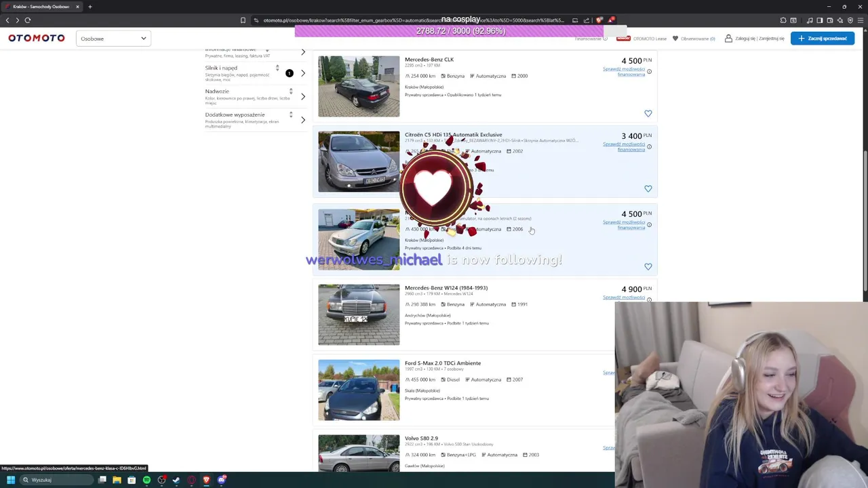Viewport: 868px width, 488px height.
Task: Expand the Silnik i napęd filter section
Action: (x=303, y=73)
